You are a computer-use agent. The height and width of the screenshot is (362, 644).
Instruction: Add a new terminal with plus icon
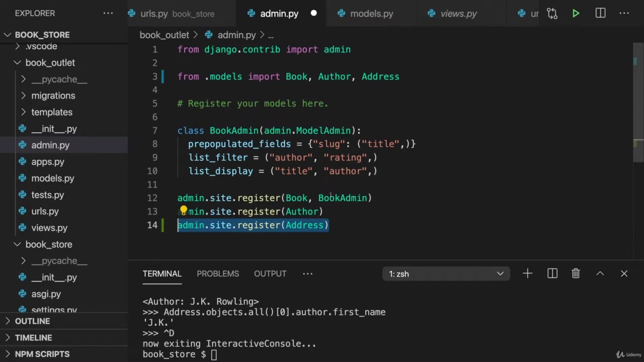pos(527,274)
